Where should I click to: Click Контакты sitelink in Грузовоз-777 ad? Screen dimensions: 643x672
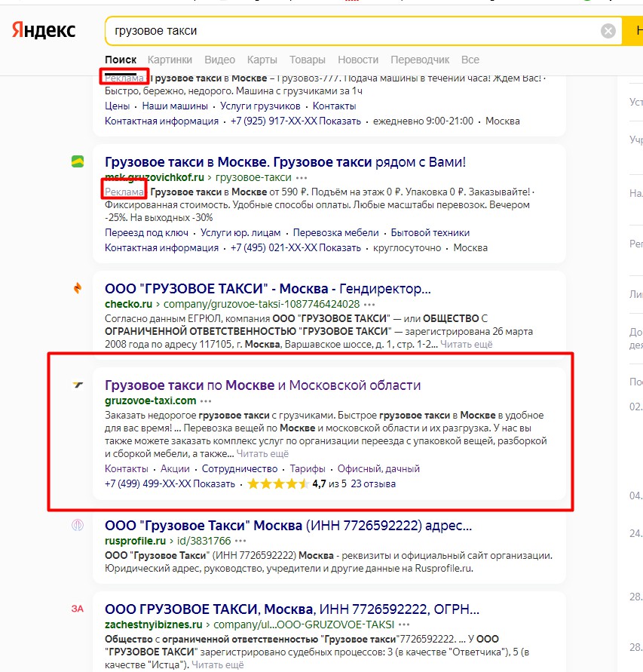334,106
